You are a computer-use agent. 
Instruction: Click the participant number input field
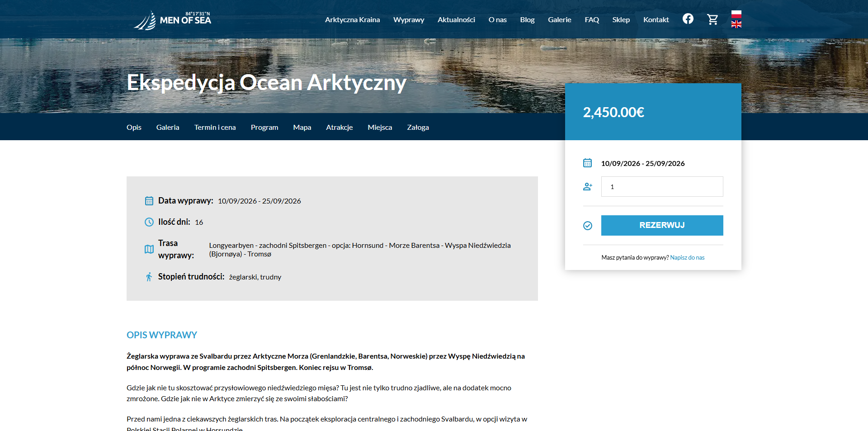[x=662, y=186]
